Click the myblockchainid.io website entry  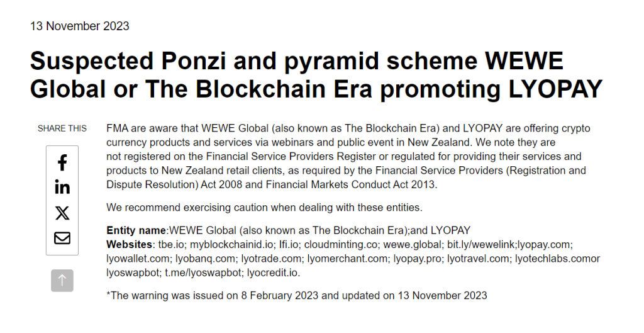[231, 245]
